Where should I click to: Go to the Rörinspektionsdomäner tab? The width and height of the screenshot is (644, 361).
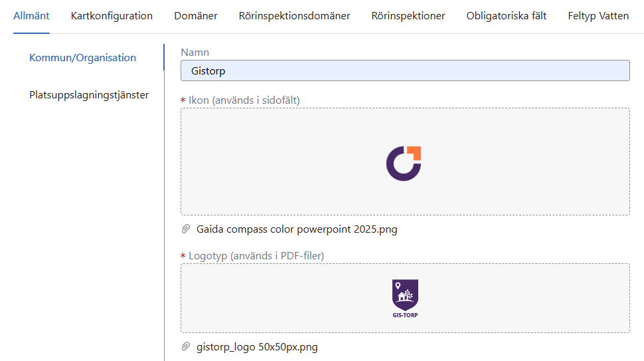pos(294,16)
